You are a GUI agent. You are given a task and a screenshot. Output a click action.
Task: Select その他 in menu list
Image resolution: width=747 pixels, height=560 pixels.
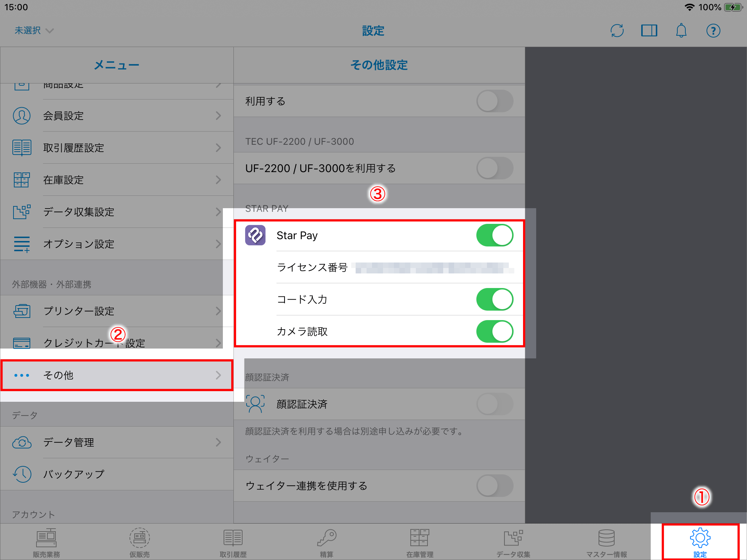(x=117, y=375)
